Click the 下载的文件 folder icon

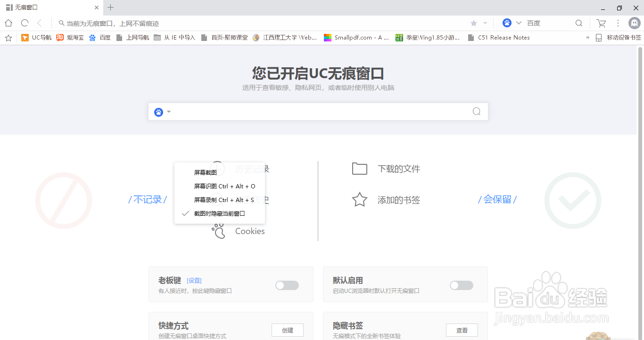[360, 169]
